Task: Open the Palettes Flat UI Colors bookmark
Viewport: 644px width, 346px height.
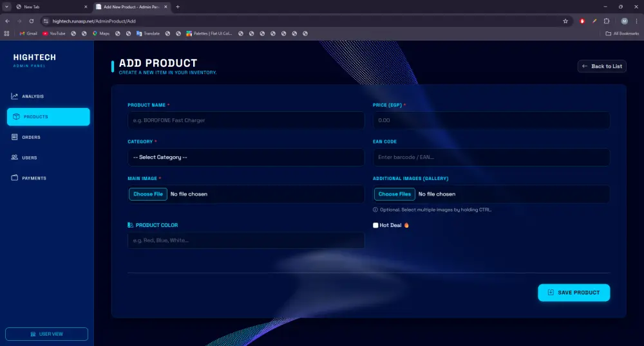Action: pos(209,33)
